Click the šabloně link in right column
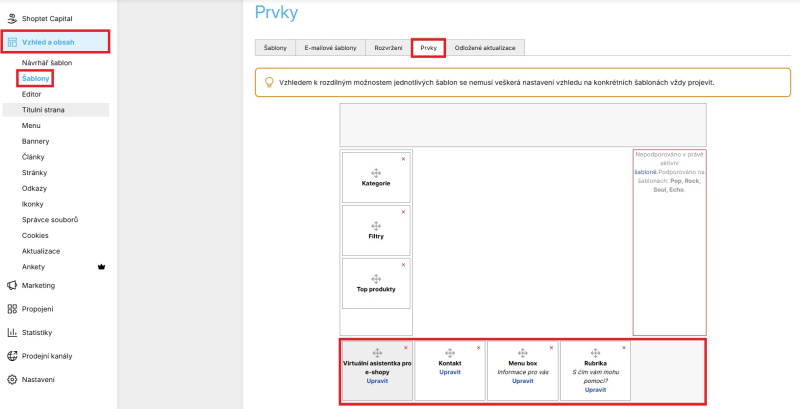 tap(645, 172)
